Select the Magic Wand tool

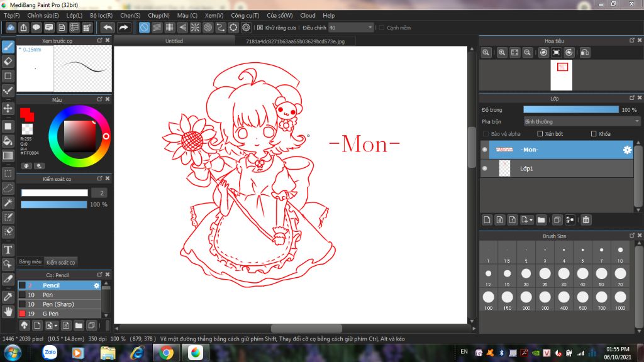click(8, 203)
